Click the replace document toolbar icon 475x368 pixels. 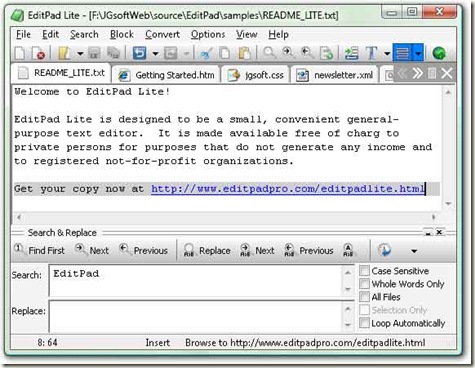coord(326,53)
